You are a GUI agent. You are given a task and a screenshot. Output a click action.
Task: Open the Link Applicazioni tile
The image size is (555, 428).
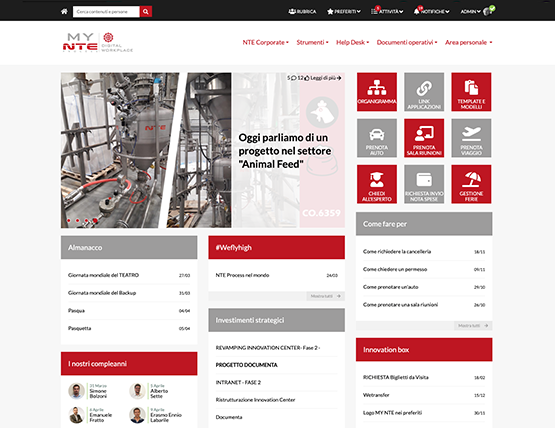[424, 92]
